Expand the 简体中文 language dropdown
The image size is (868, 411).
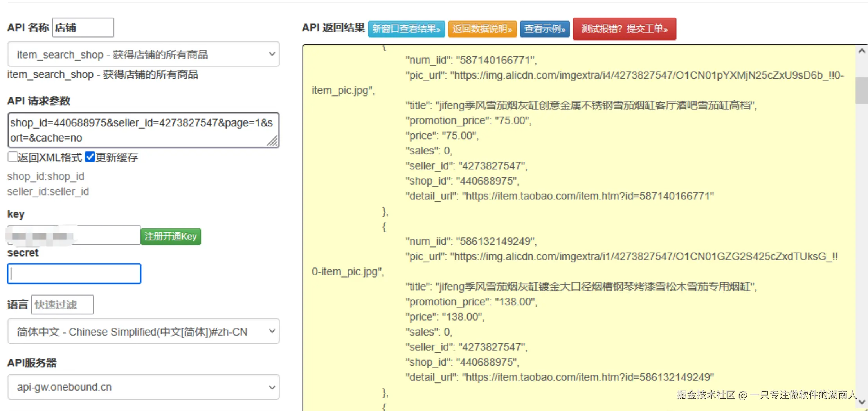pyautogui.click(x=144, y=332)
